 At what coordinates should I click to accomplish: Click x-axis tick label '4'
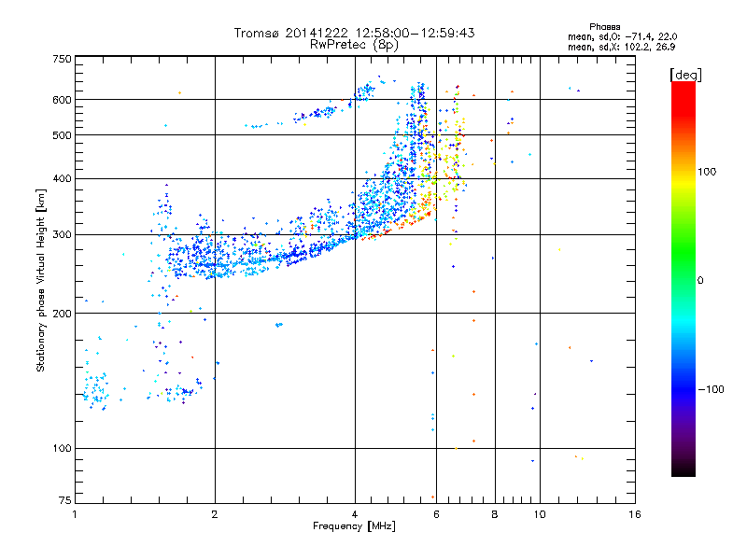point(355,514)
